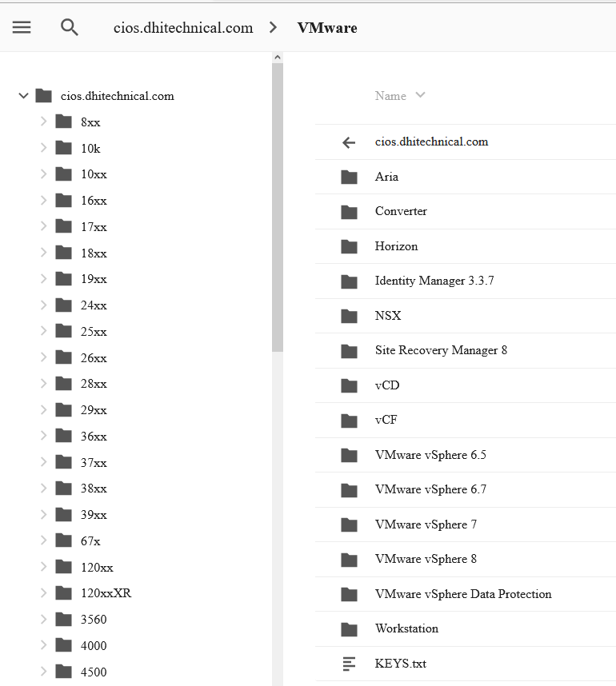Click the Identity Manager 3.3.7 folder icon
Image resolution: width=616 pixels, height=686 pixels.
pos(349,281)
